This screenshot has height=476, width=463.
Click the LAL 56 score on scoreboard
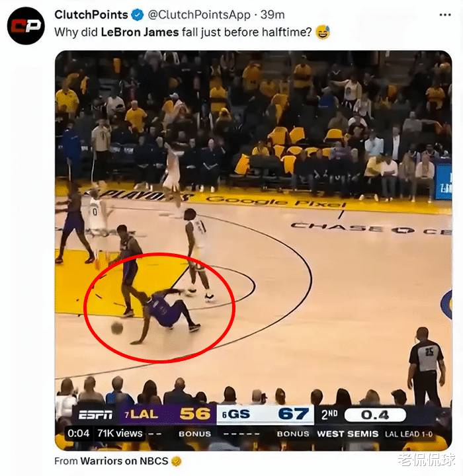click(x=168, y=414)
